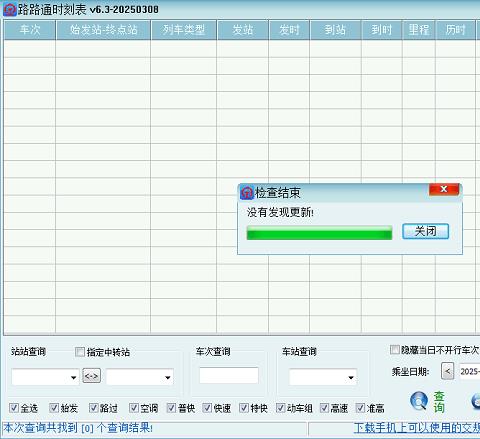Screen dimensions: 480x439
Task: Click the 列车类型 column header
Action: point(184,30)
